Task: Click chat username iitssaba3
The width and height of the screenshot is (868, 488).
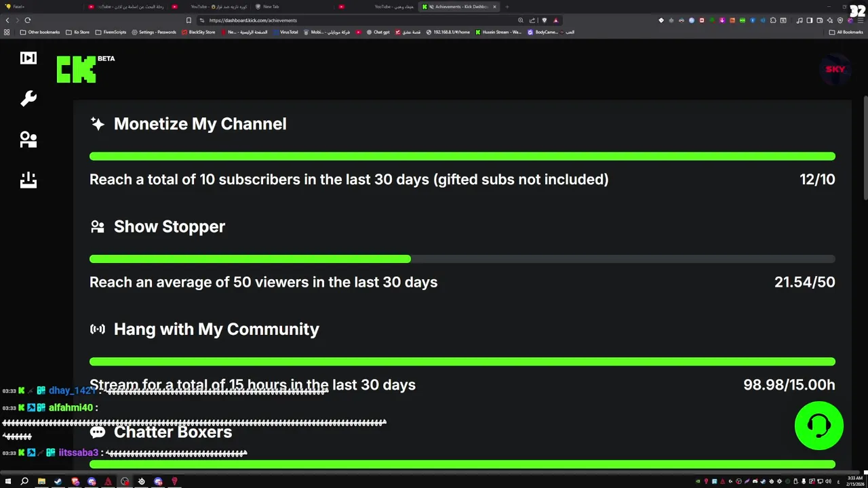Action: 78,453
